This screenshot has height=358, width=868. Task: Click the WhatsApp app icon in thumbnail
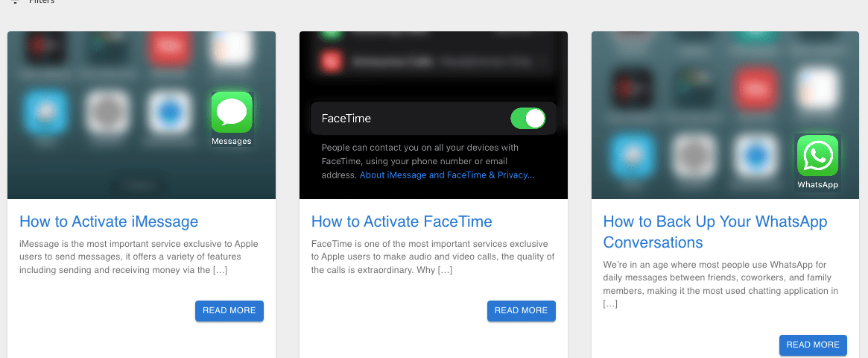pyautogui.click(x=817, y=156)
